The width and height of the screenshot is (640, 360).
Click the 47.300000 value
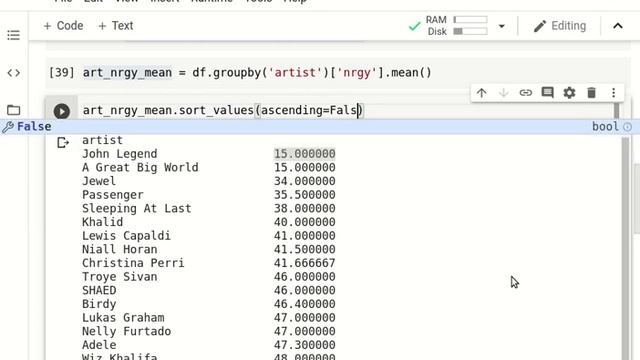click(304, 345)
